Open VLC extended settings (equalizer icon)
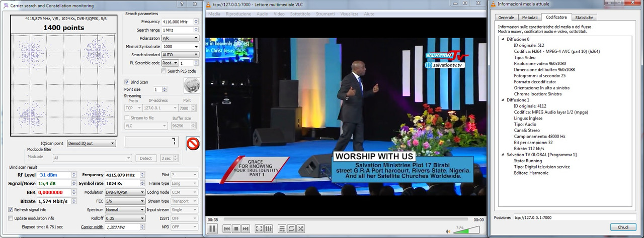The image size is (644, 238). (x=268, y=228)
